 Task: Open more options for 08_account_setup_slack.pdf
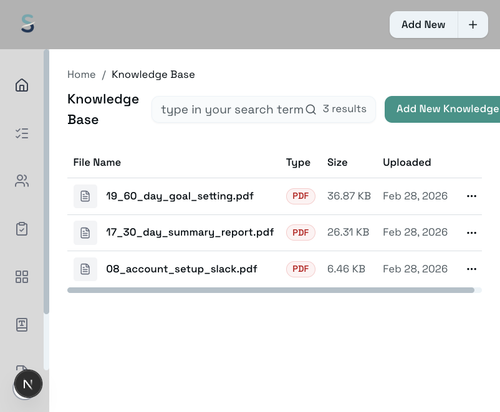(471, 269)
